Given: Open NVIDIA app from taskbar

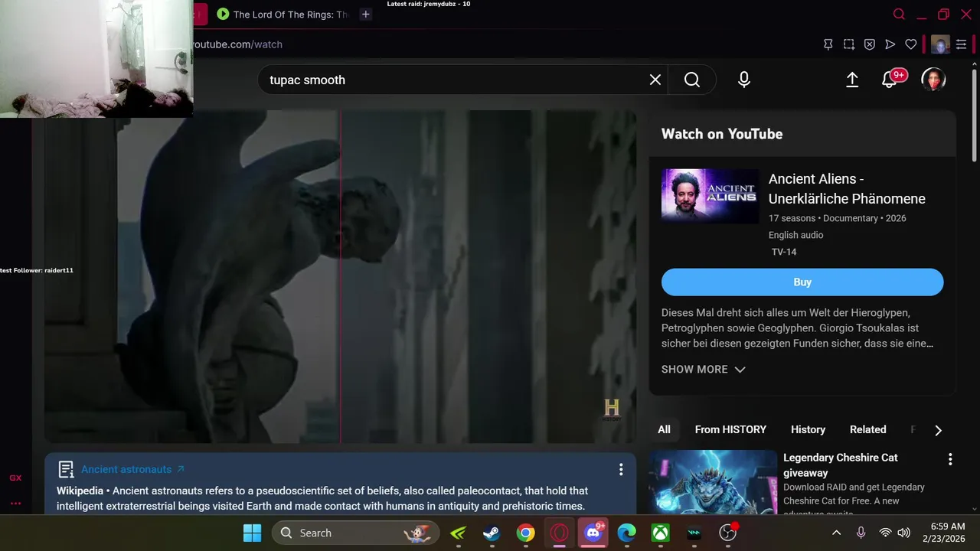Looking at the screenshot, I should 459,533.
